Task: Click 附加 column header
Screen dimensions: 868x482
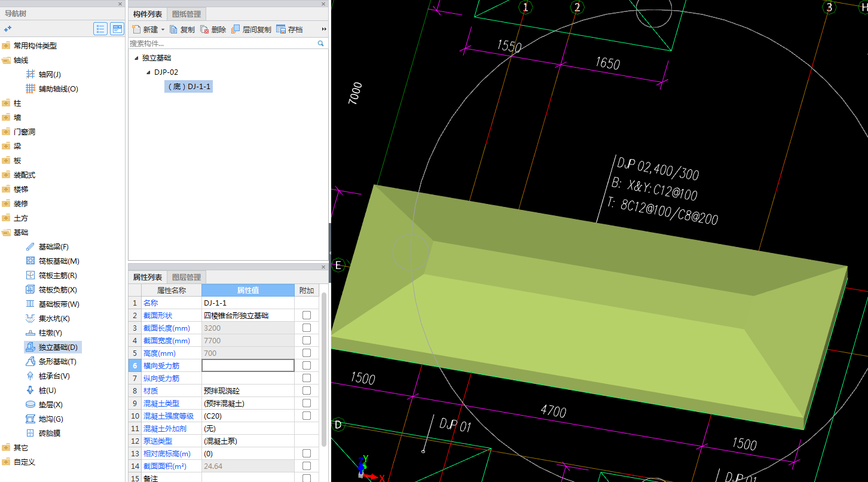Action: pos(307,291)
